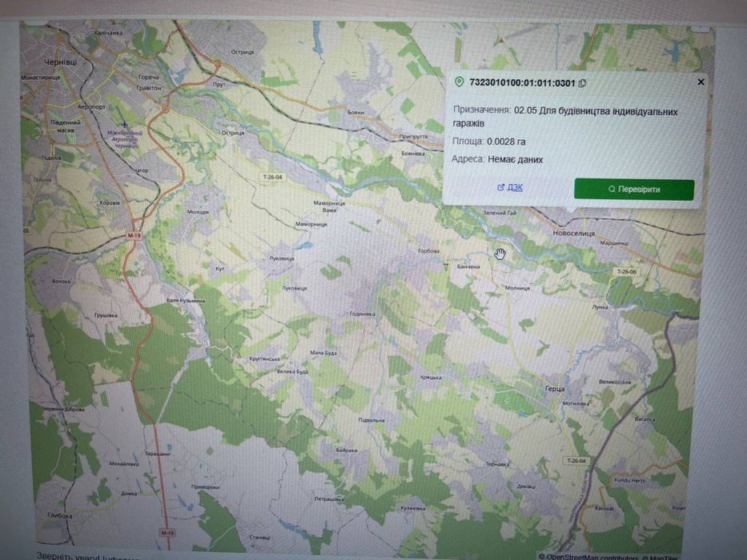
Task: Select the Новоселиця town label
Action: tap(573, 234)
